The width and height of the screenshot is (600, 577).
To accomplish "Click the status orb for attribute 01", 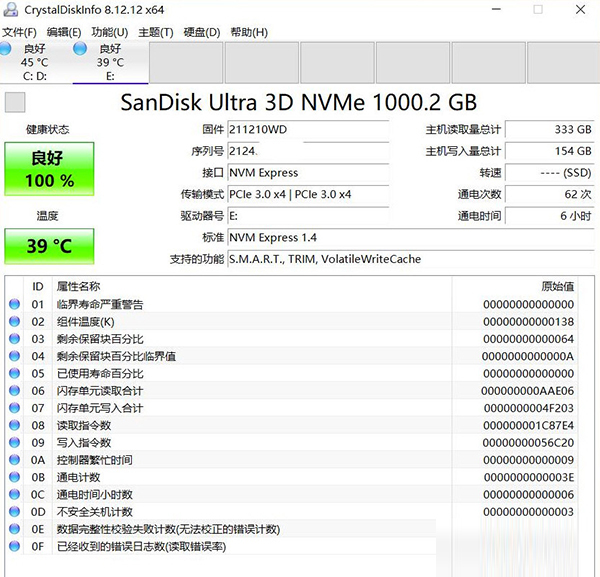I will 14,304.
